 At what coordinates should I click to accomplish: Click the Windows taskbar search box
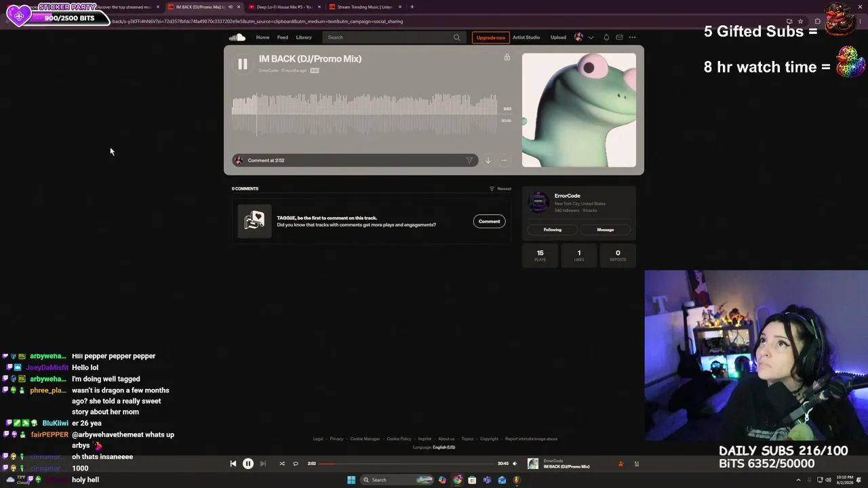point(397,480)
